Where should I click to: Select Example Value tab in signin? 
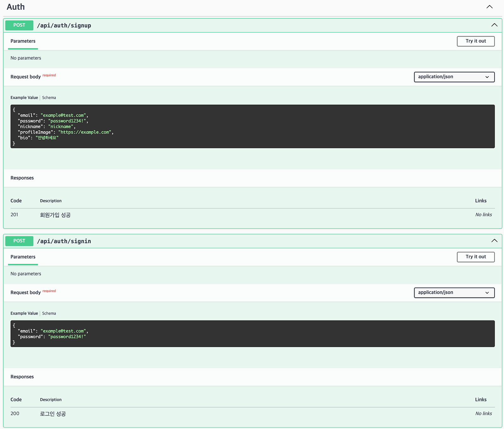pos(24,313)
